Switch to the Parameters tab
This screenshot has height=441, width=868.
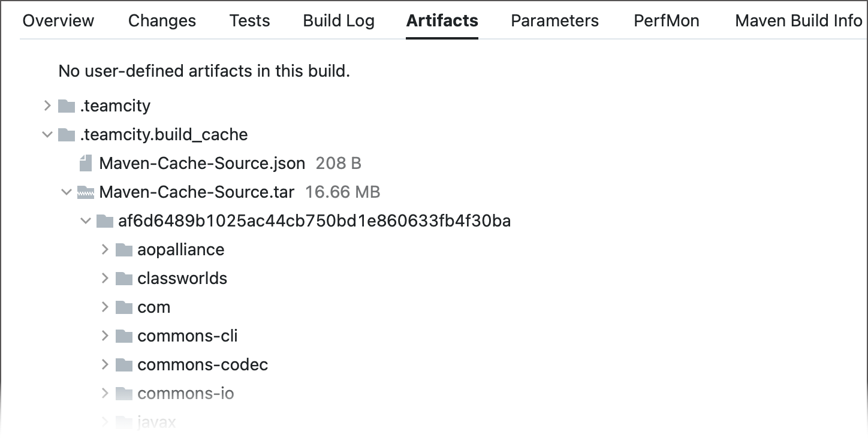coord(554,20)
